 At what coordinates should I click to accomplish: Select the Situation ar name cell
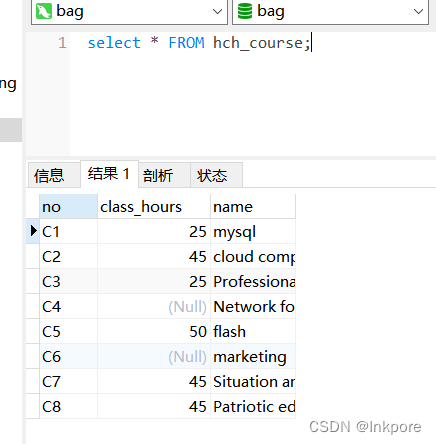pos(253,381)
